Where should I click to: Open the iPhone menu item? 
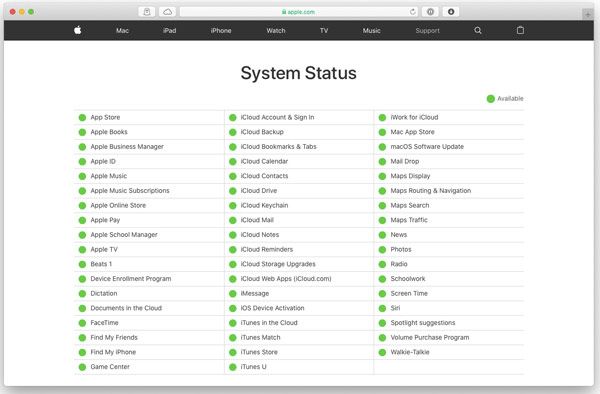(221, 31)
